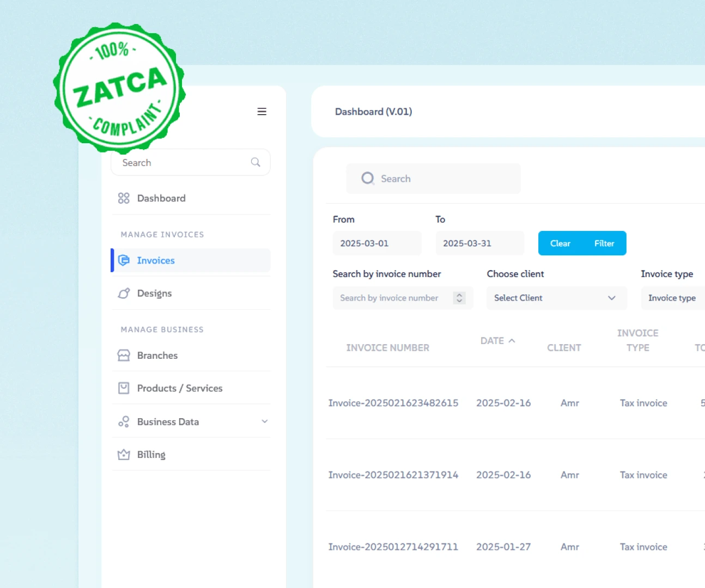The image size is (705, 588).
Task: Click Clear to reset the date filter
Action: (560, 243)
